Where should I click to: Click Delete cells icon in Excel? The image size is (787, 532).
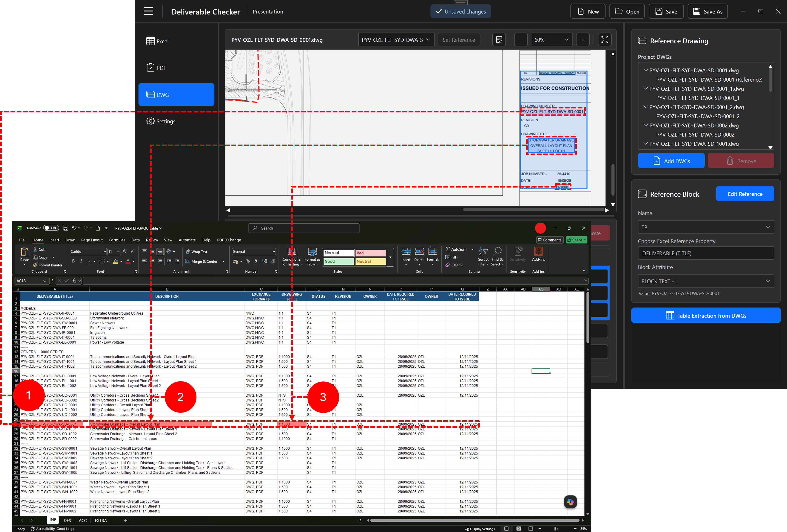419,252
